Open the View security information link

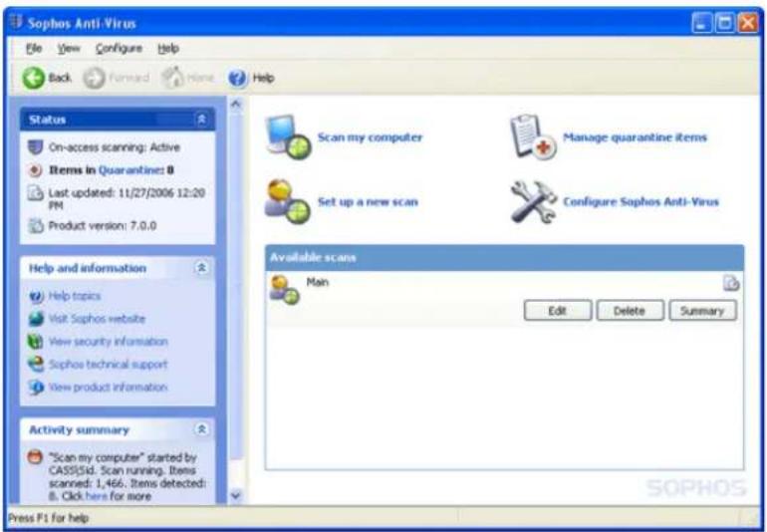[109, 341]
